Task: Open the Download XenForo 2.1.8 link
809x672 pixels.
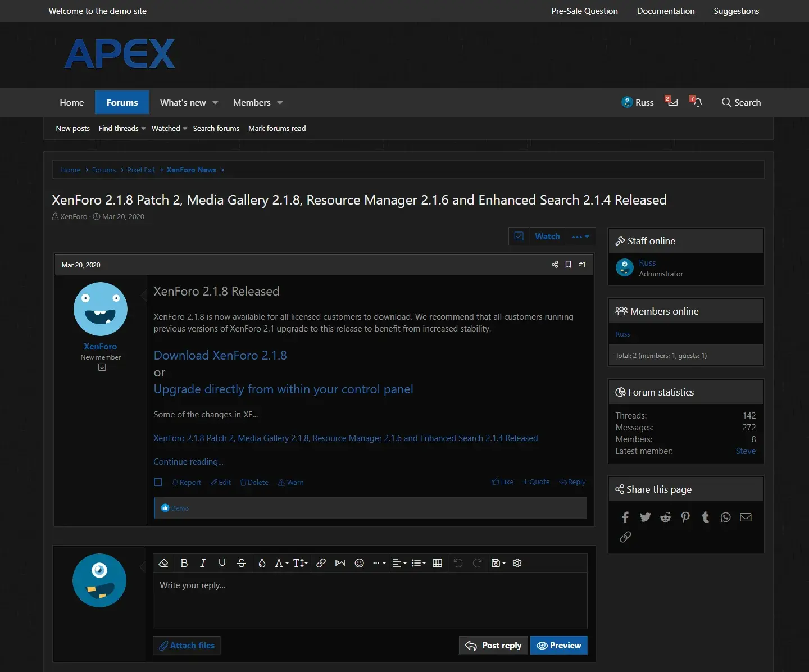Action: point(220,355)
